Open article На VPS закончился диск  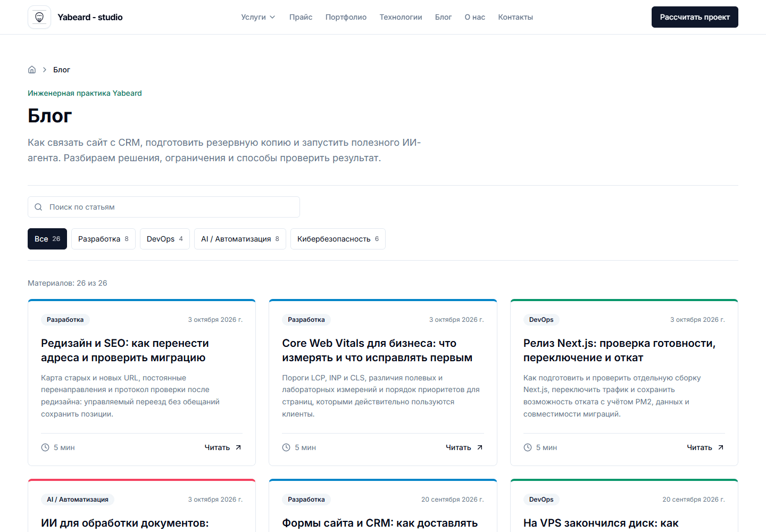[601, 523]
